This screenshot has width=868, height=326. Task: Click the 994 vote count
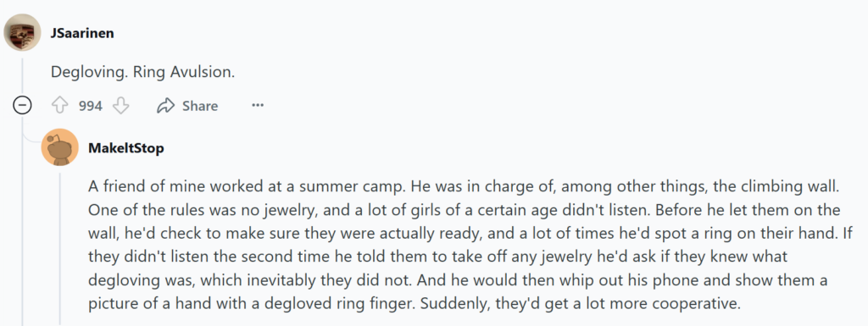coord(90,106)
